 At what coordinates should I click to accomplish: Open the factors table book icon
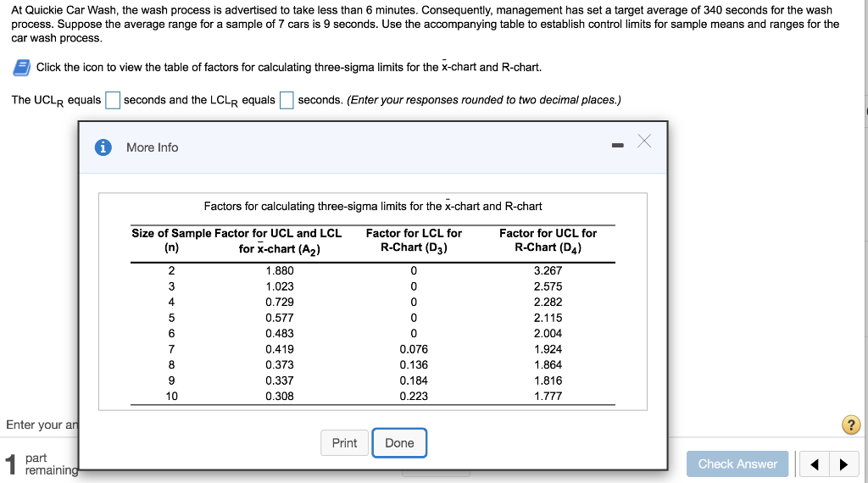click(x=21, y=68)
